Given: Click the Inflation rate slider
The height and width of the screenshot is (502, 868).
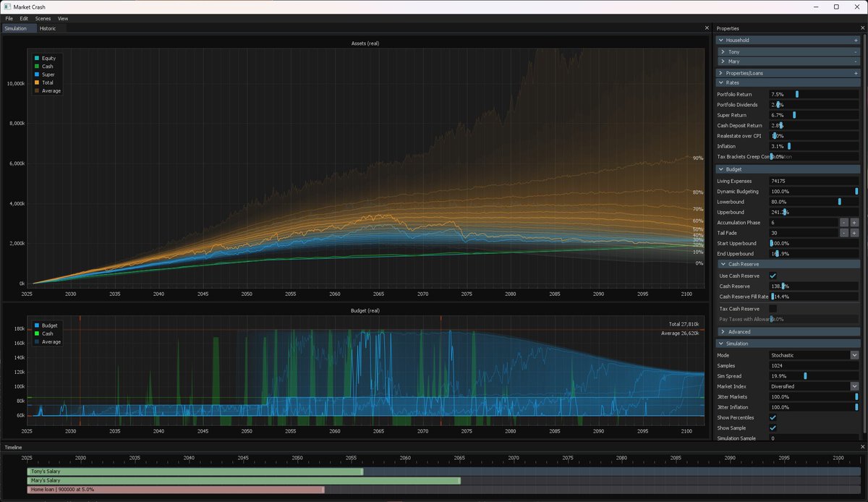Looking at the screenshot, I should pos(814,146).
